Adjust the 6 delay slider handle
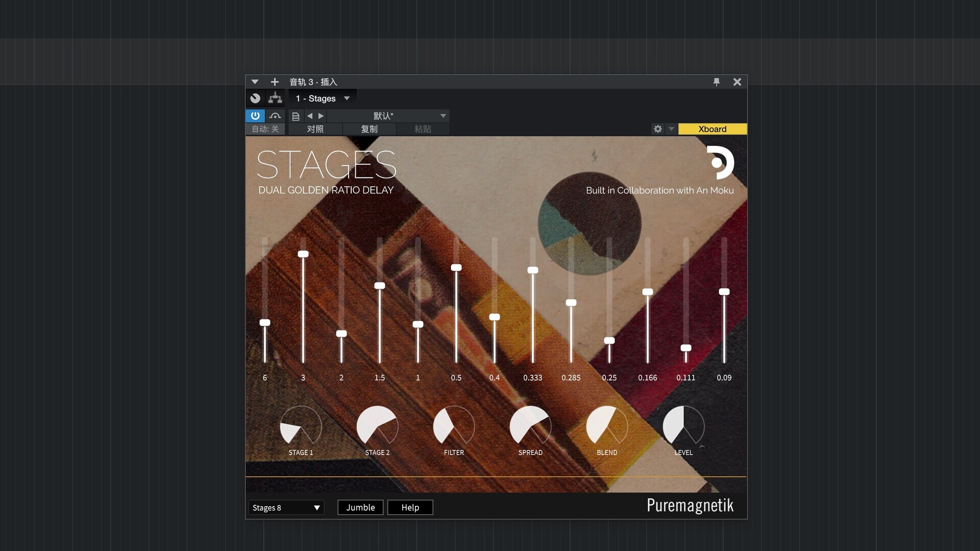The height and width of the screenshot is (551, 980). click(265, 322)
